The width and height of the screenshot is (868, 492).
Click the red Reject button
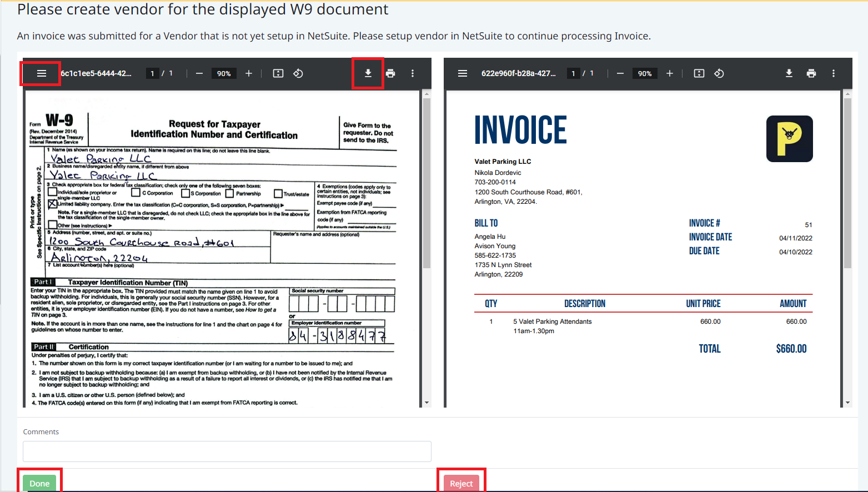click(x=461, y=483)
